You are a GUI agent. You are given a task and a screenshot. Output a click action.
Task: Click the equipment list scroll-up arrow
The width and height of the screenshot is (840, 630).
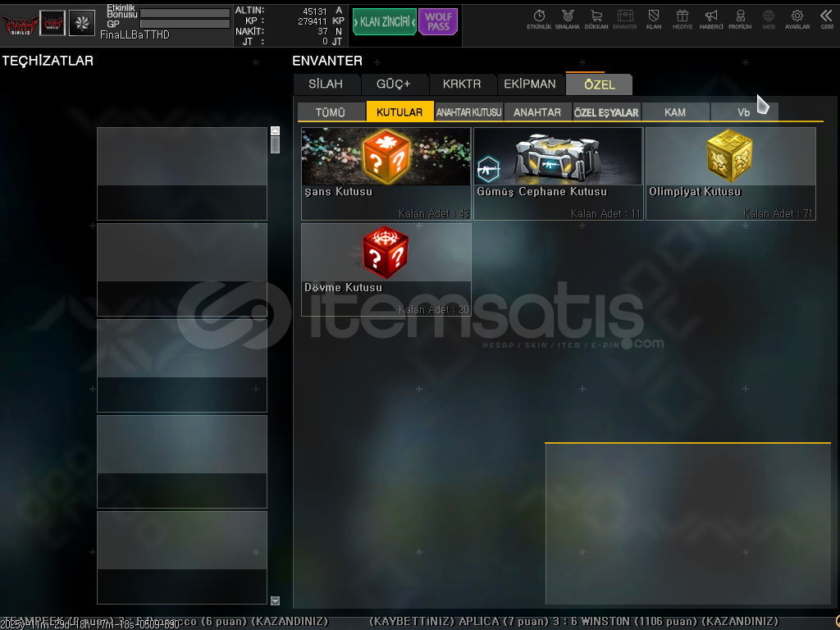275,130
